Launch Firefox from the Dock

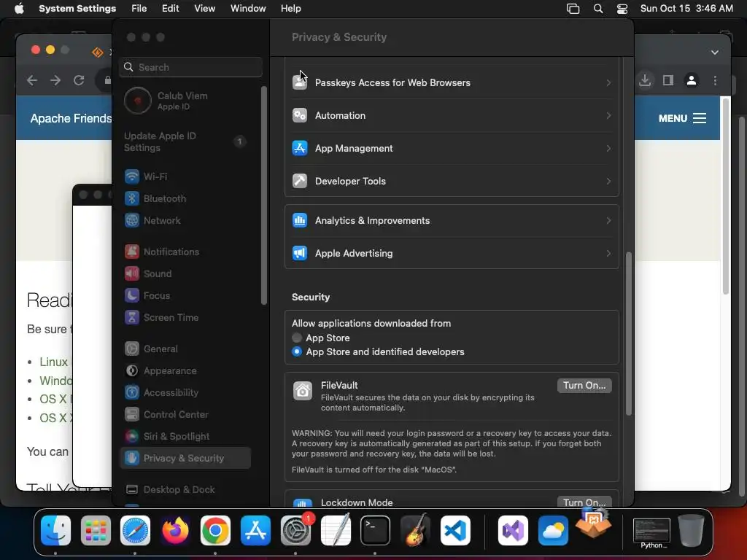(x=175, y=530)
